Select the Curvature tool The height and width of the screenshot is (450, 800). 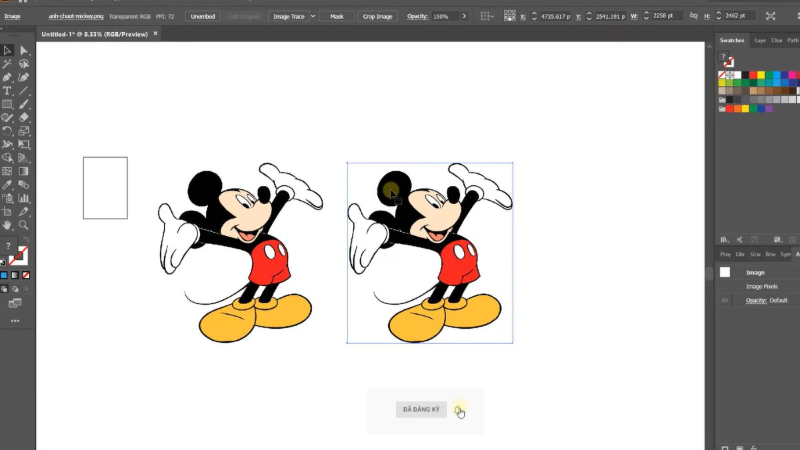pos(23,78)
